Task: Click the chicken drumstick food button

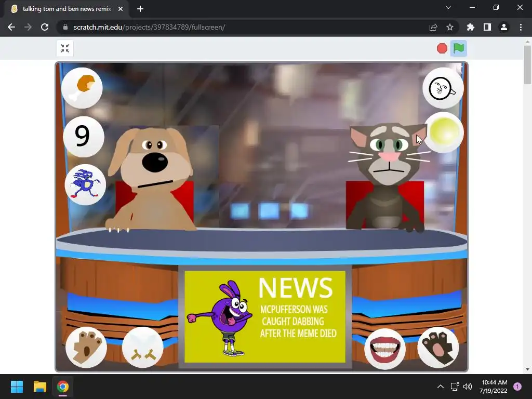Action: [82, 88]
